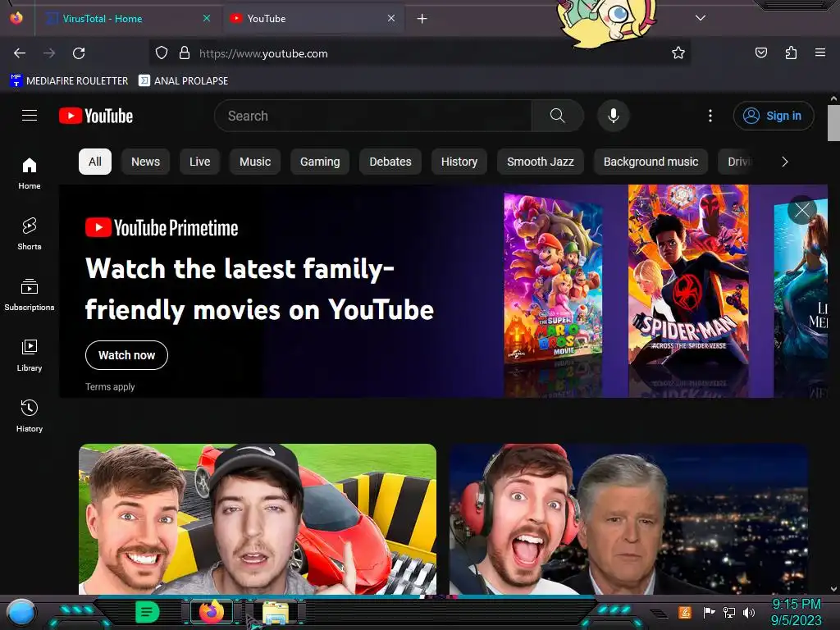Viewport: 840px width, 630px height.
Task: Click the volume speaker tray icon
Action: pos(749,612)
